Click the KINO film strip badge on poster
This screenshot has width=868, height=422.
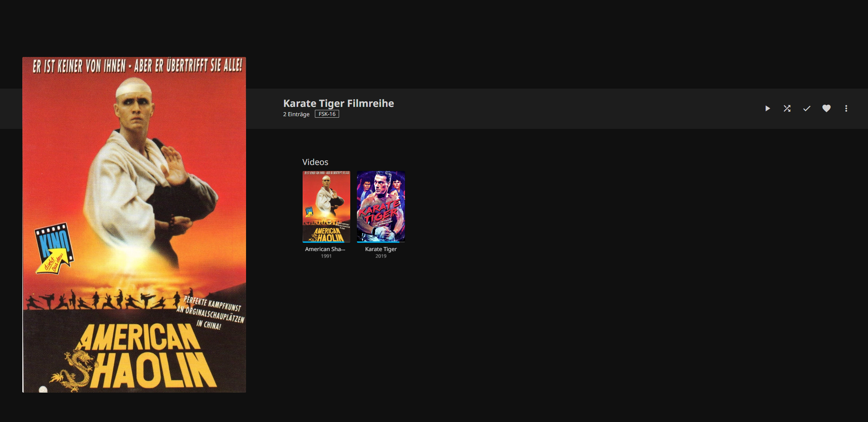(54, 248)
